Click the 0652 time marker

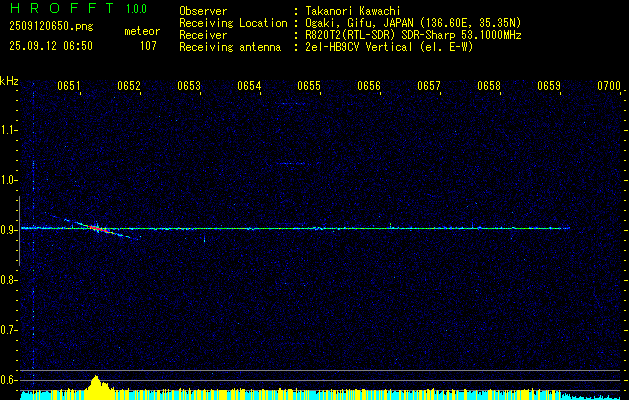point(129,86)
